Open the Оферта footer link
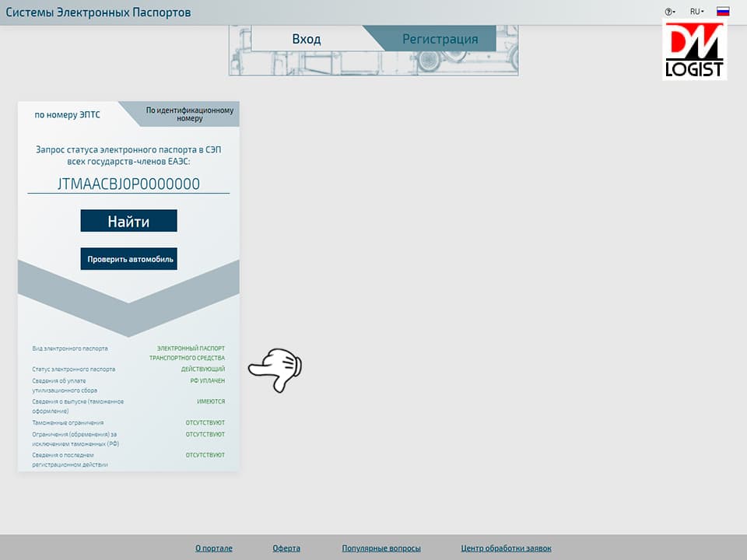Image resolution: width=747 pixels, height=560 pixels. click(286, 548)
